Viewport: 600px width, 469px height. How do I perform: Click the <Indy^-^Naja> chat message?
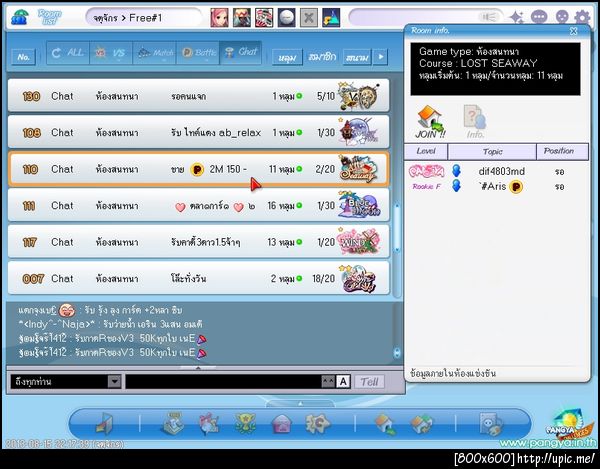110,324
